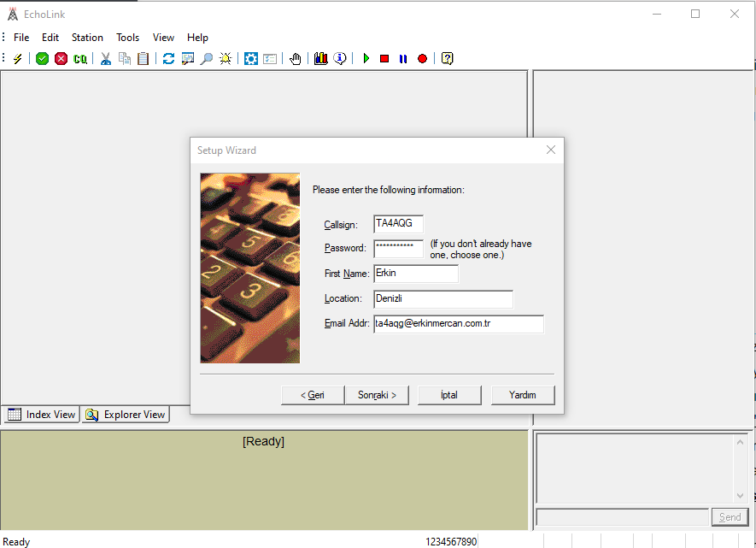Click the red Record circle icon
Screen dimensions: 756x548
tap(422, 59)
